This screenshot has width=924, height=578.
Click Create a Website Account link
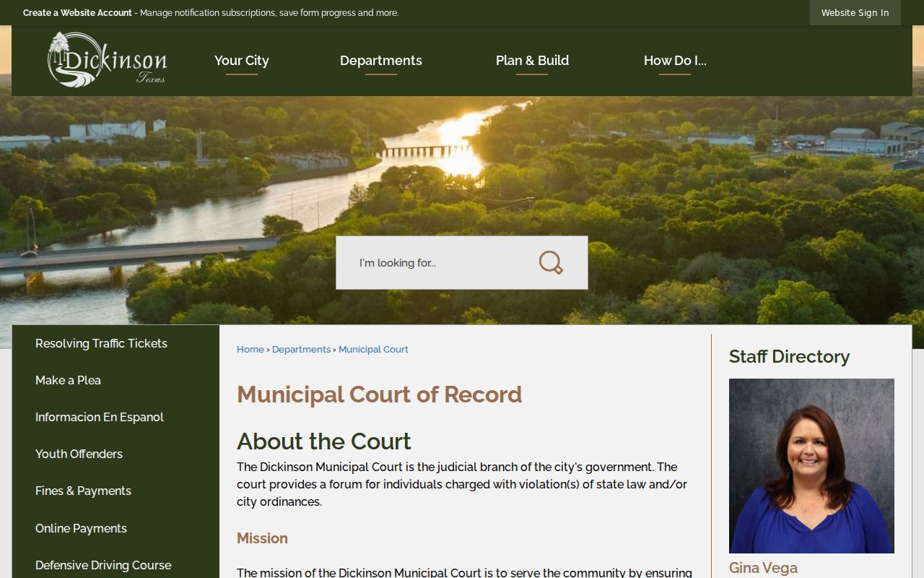coord(77,13)
